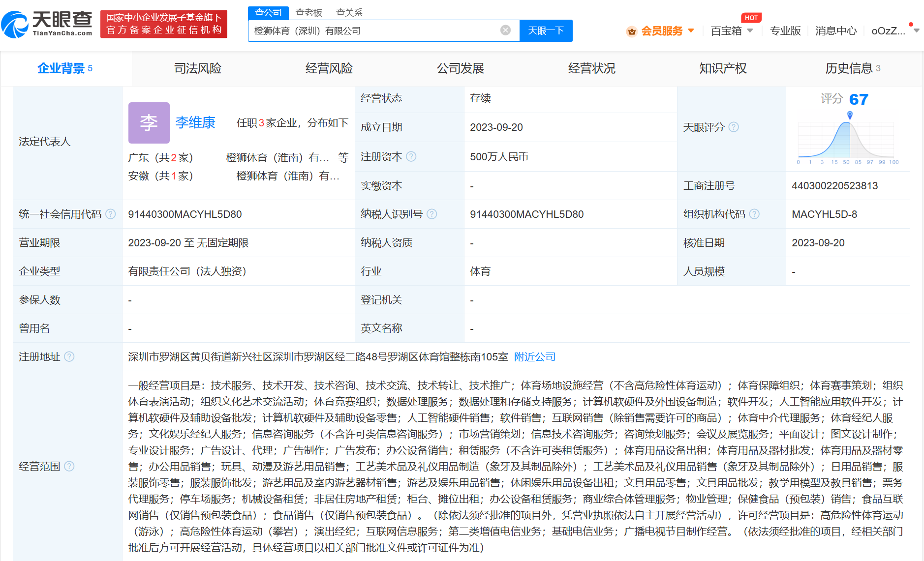Open the user account dropdown arrow
This screenshot has height=561, width=924.
pyautogui.click(x=916, y=31)
